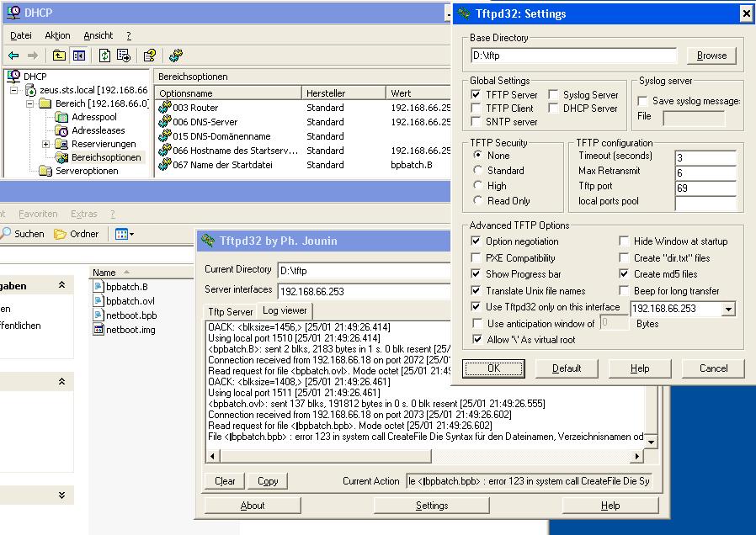Collapse the second Explorer task pane section

[61, 381]
